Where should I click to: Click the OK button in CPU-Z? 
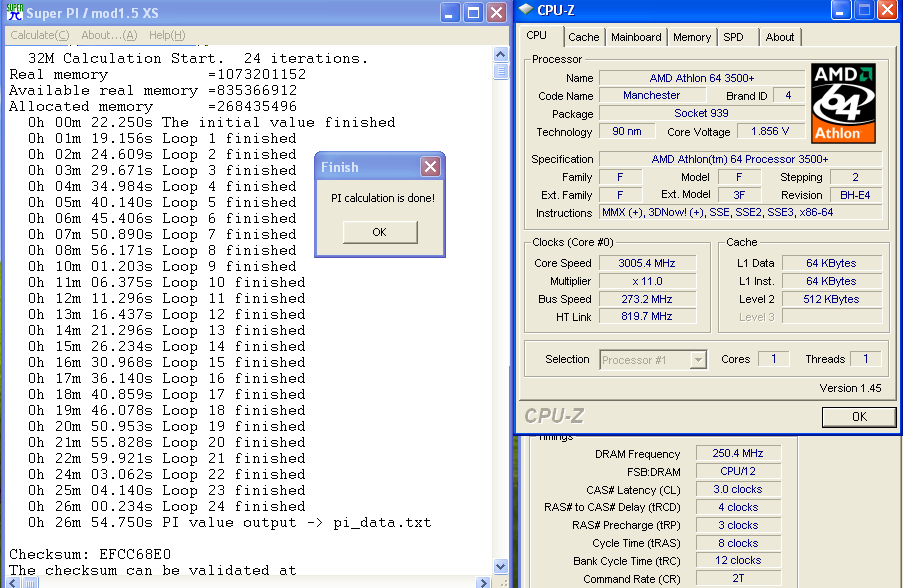coord(859,417)
